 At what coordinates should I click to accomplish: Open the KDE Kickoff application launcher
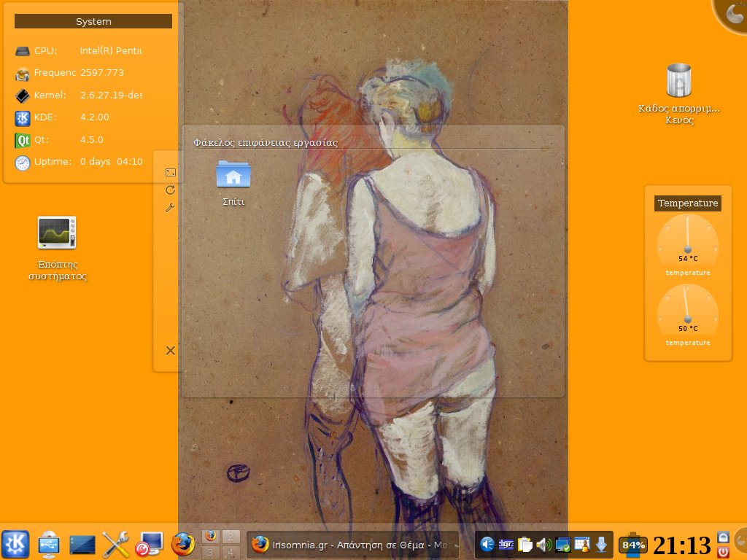(x=15, y=544)
